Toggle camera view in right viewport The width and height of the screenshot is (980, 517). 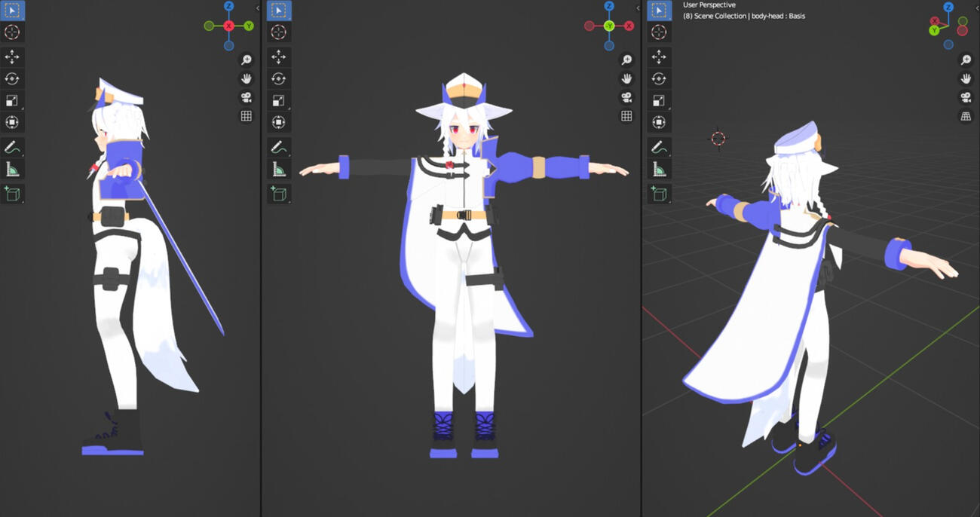(x=966, y=97)
